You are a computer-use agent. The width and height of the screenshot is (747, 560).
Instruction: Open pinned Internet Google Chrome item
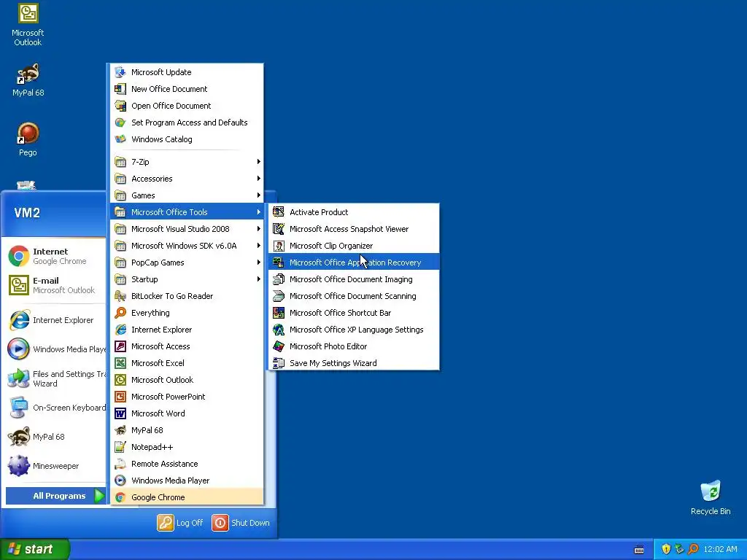tap(55, 256)
